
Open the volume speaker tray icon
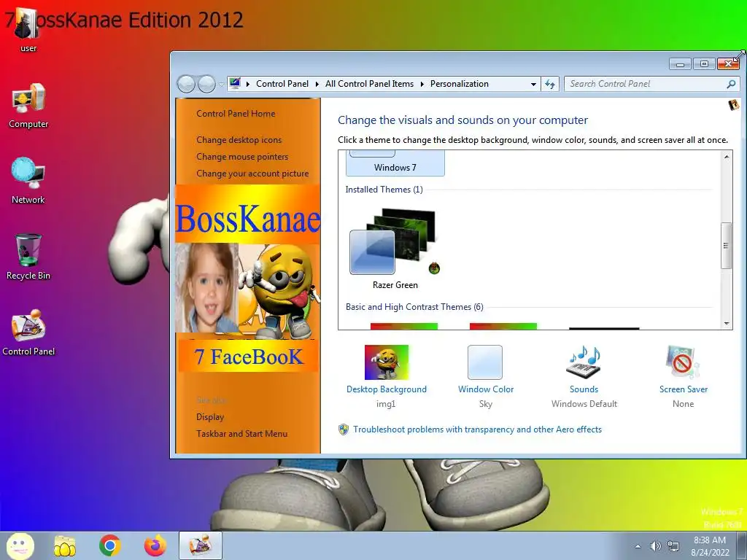click(656, 546)
